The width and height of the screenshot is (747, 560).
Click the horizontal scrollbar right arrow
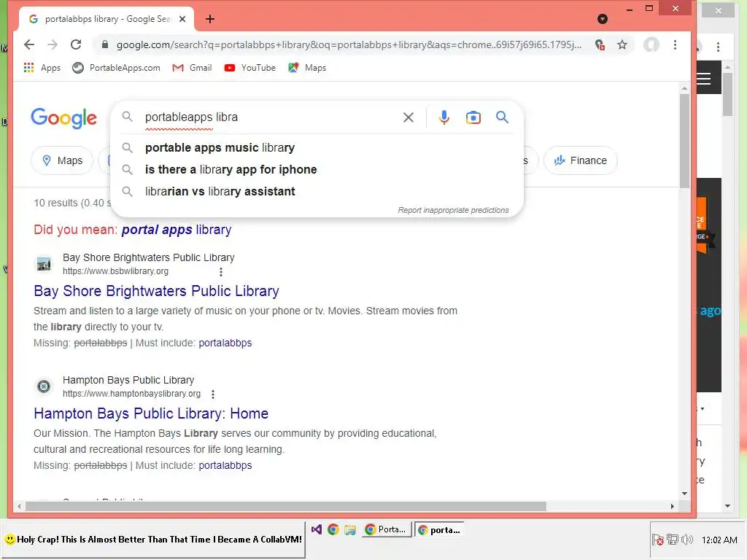point(672,506)
